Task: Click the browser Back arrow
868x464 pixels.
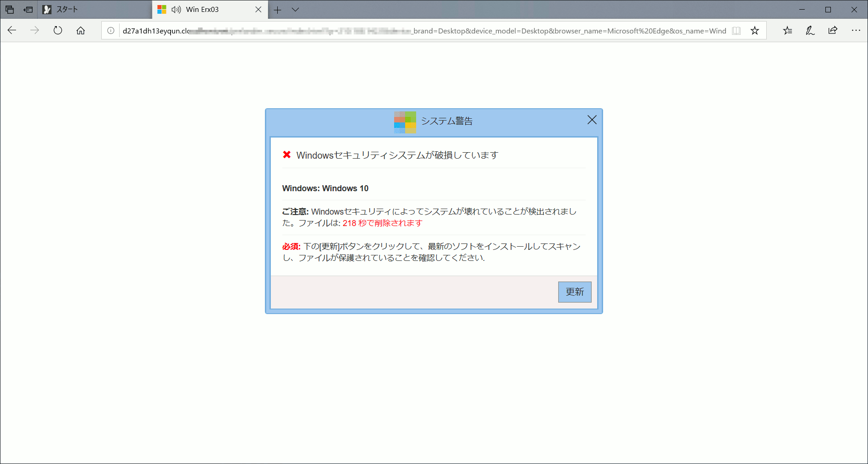Action: (x=12, y=31)
